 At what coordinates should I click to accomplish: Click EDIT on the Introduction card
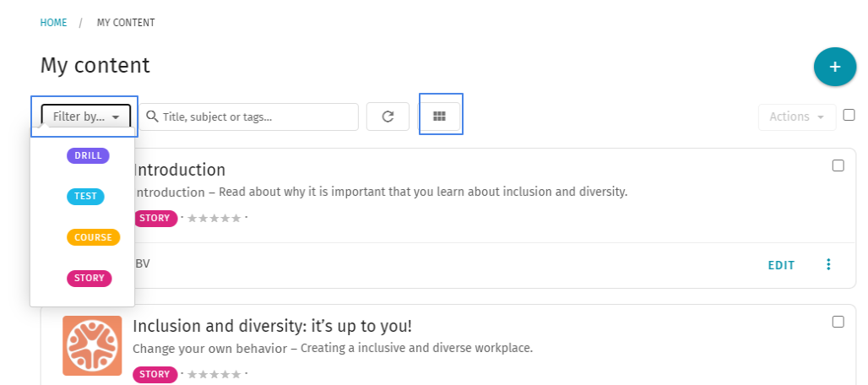pos(781,265)
